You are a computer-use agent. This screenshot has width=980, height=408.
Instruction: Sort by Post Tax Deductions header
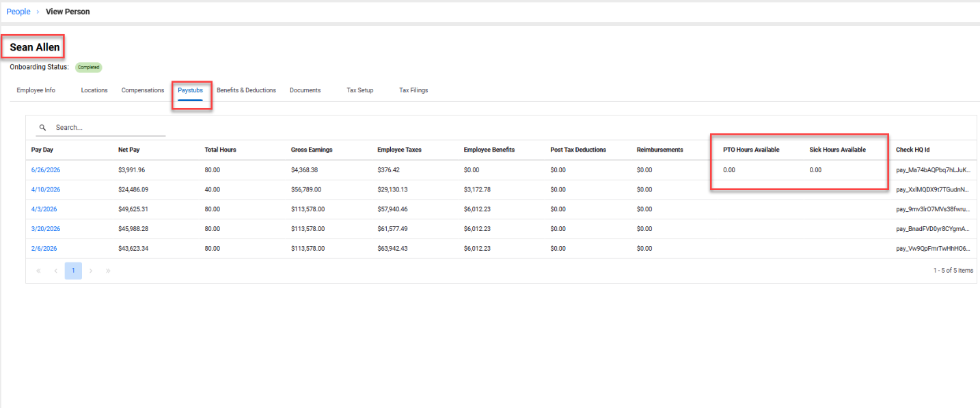pos(578,150)
